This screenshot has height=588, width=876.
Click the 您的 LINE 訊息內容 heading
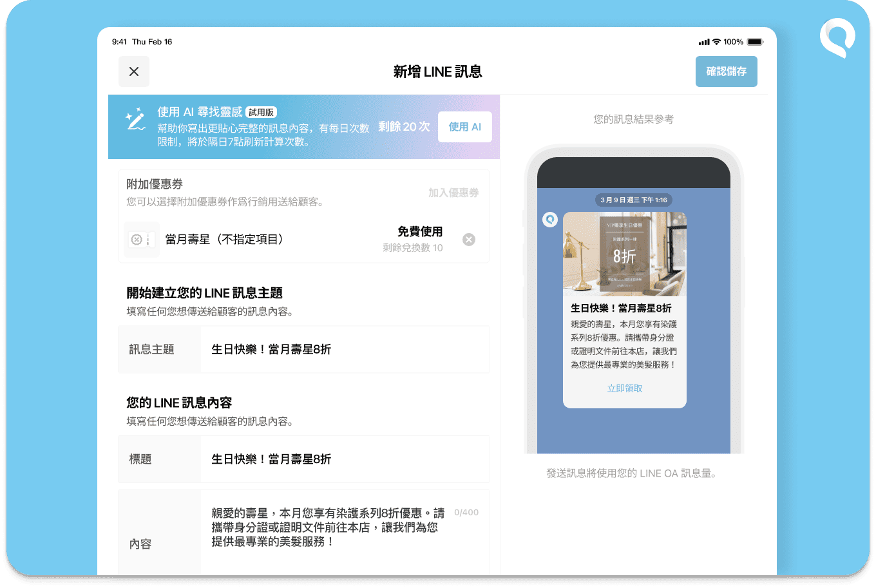[x=179, y=403]
